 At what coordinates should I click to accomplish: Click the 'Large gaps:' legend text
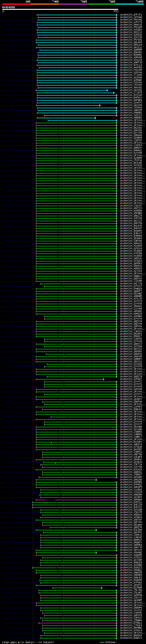tap(10, 642)
